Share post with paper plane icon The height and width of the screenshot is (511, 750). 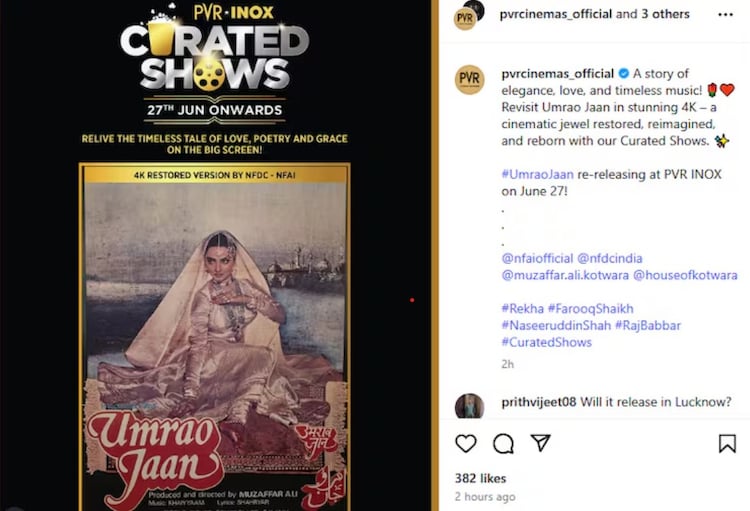(x=540, y=443)
